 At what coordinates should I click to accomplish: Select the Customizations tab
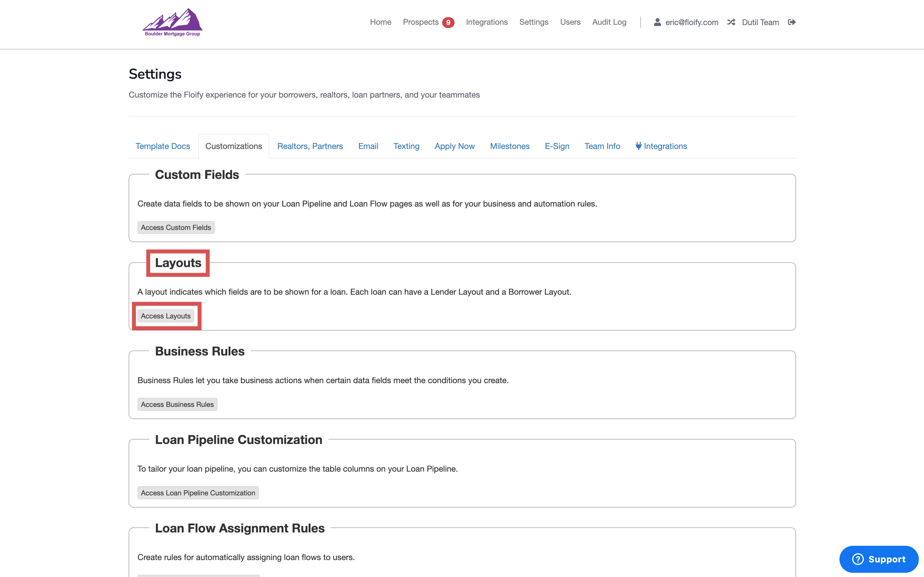pos(234,146)
